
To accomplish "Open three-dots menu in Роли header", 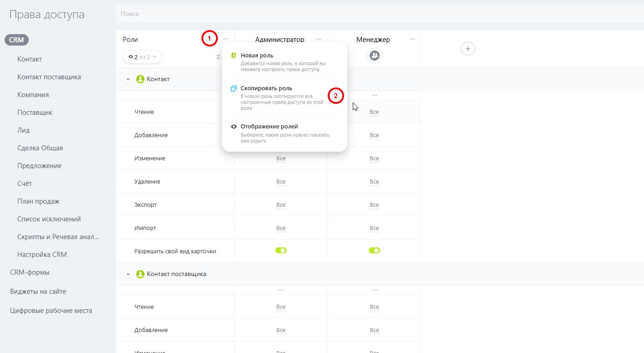I will point(226,39).
